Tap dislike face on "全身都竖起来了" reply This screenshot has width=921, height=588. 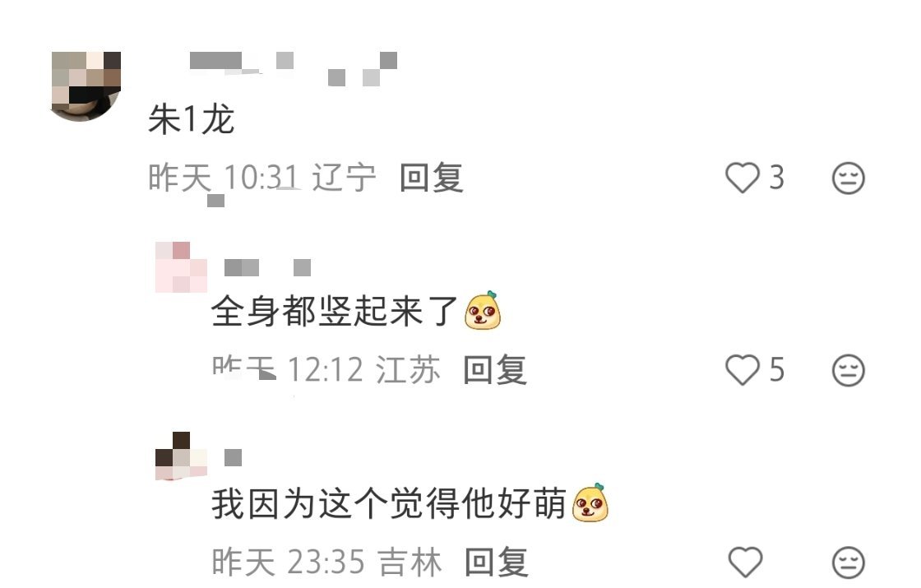coord(848,369)
